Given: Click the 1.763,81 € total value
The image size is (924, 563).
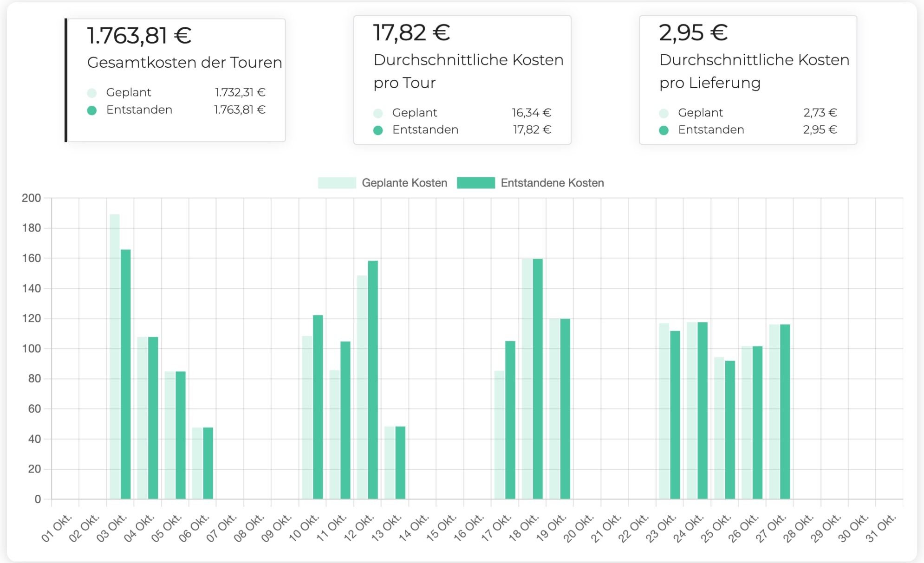Looking at the screenshot, I should 137,35.
